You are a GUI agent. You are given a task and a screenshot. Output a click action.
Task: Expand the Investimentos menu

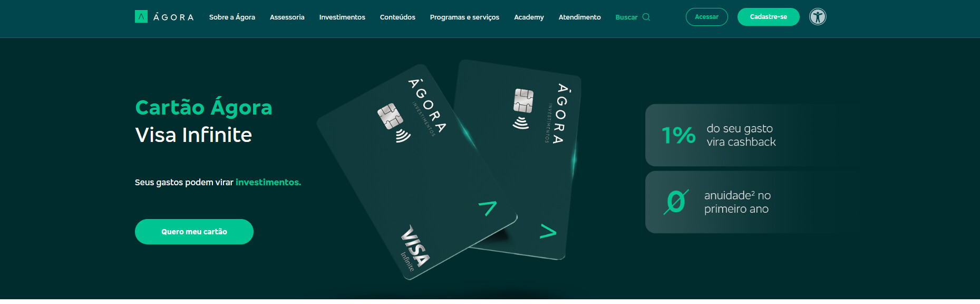342,17
